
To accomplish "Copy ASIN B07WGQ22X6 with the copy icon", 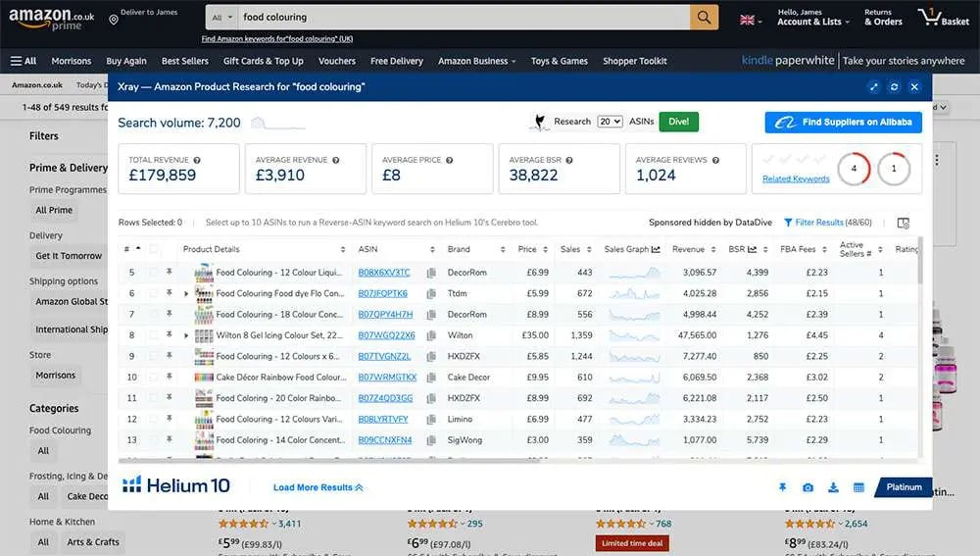I will (431, 335).
